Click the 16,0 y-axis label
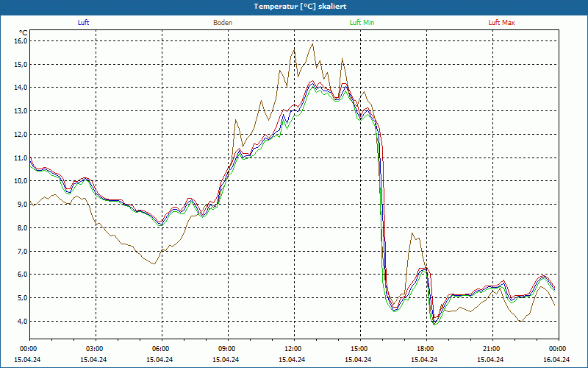588x368 pixels. point(21,41)
